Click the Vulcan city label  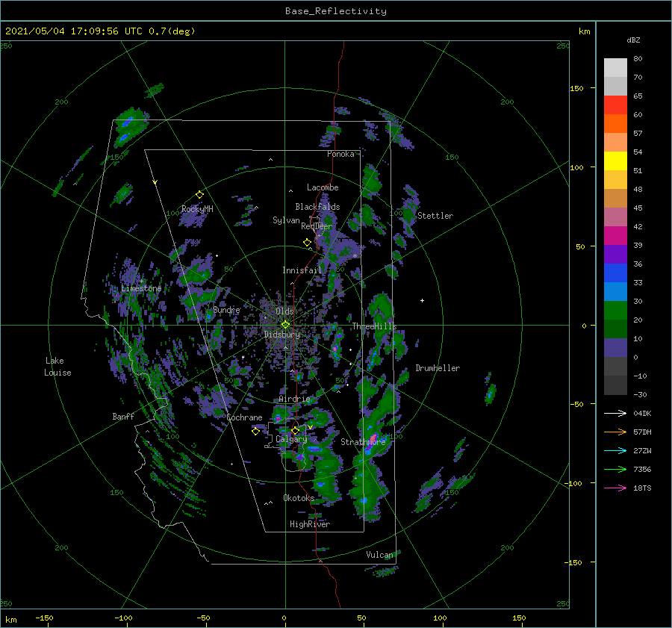coord(379,555)
